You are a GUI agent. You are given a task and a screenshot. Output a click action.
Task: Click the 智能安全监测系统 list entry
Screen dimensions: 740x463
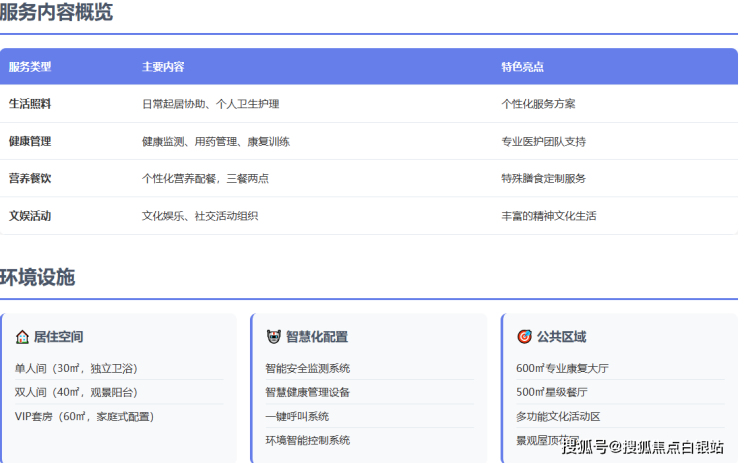click(307, 369)
